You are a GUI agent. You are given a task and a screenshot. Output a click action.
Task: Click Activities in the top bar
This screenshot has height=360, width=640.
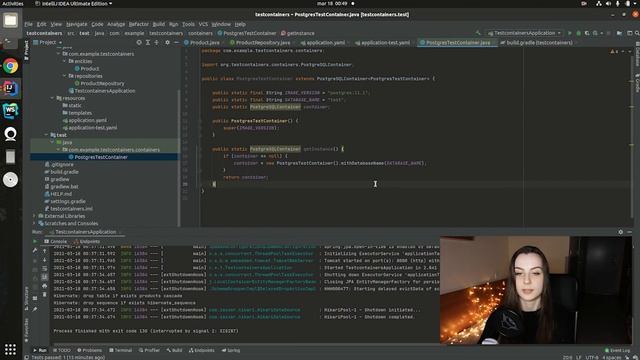pyautogui.click(x=13, y=4)
